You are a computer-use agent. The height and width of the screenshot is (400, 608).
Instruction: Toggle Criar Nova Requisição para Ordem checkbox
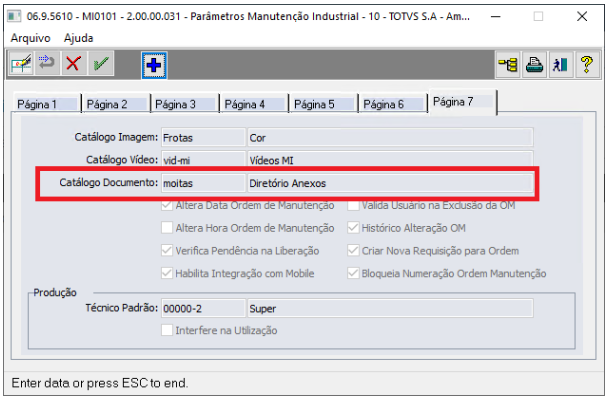[353, 250]
